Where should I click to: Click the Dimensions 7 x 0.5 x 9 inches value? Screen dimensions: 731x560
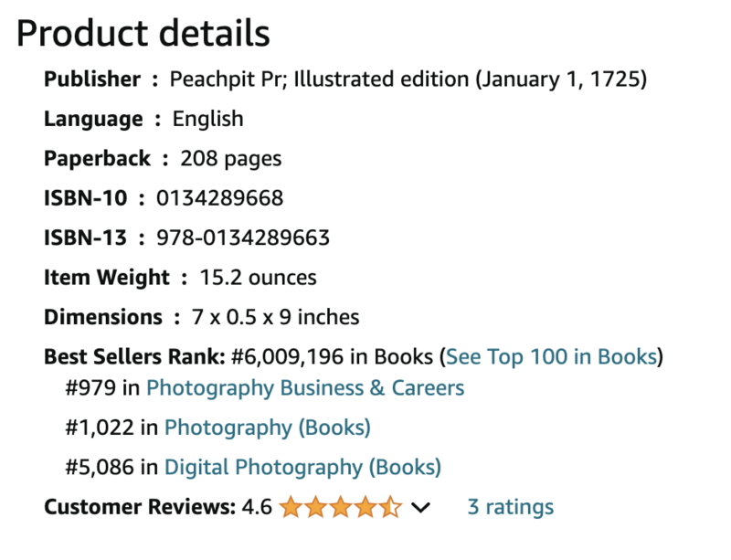click(276, 318)
